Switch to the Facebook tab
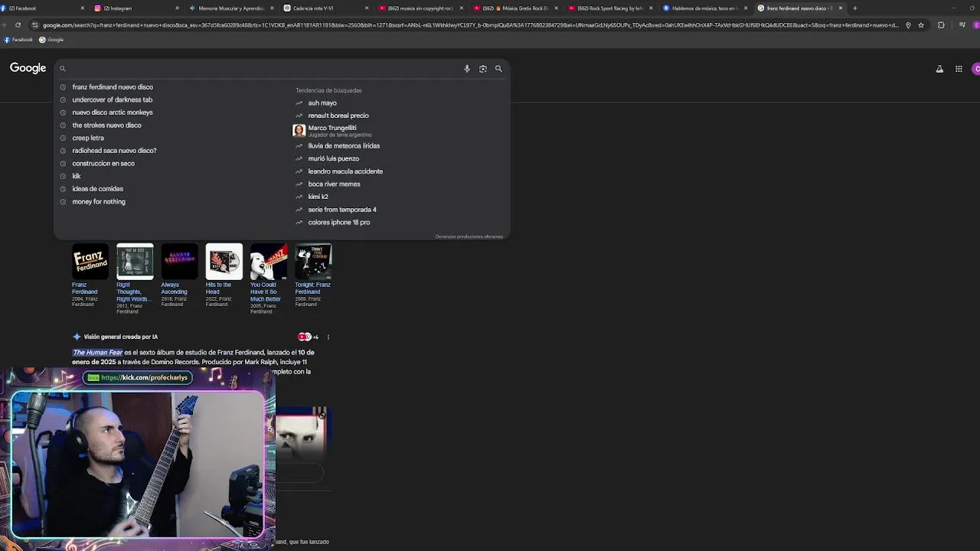The image size is (980, 551). click(x=42, y=8)
